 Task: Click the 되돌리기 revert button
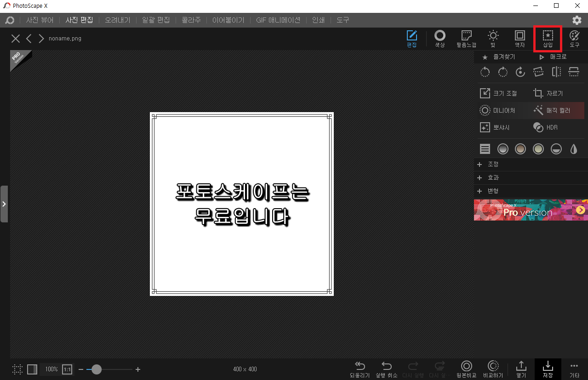[360, 369]
